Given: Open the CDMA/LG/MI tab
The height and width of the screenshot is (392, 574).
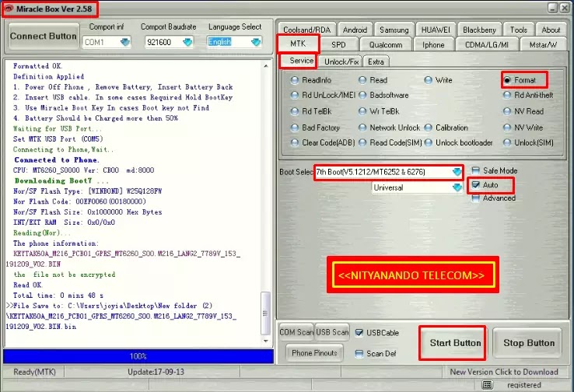Looking at the screenshot, I should point(487,44).
